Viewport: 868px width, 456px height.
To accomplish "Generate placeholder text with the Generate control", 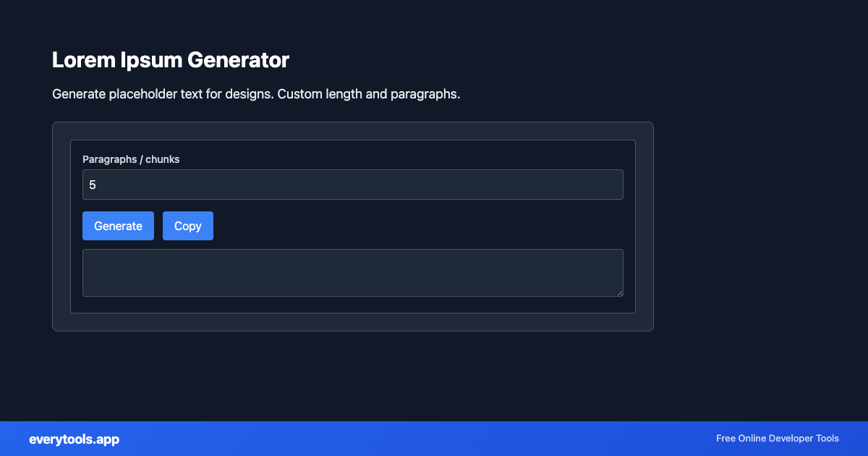I will point(118,226).
